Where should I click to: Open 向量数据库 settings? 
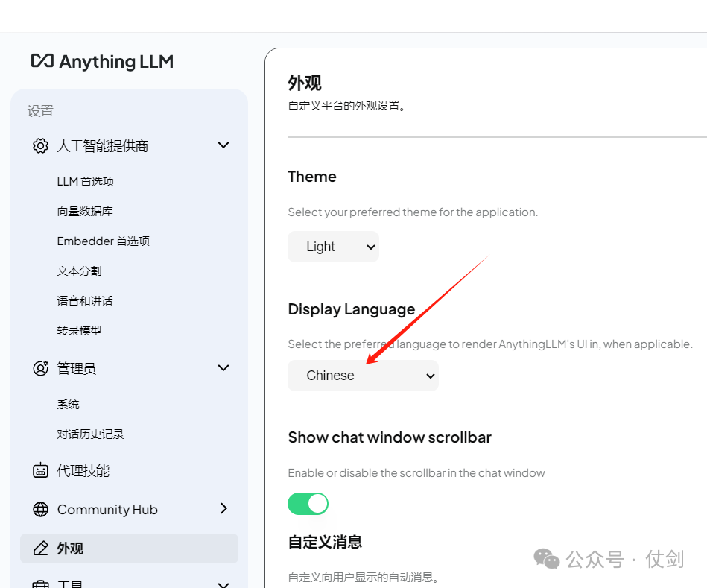(85, 211)
